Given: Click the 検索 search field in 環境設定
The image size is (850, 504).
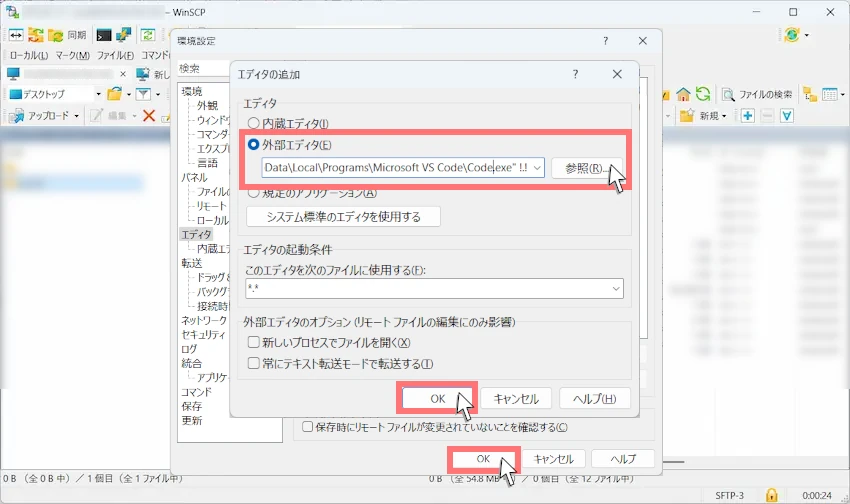Looking at the screenshot, I should (x=204, y=69).
